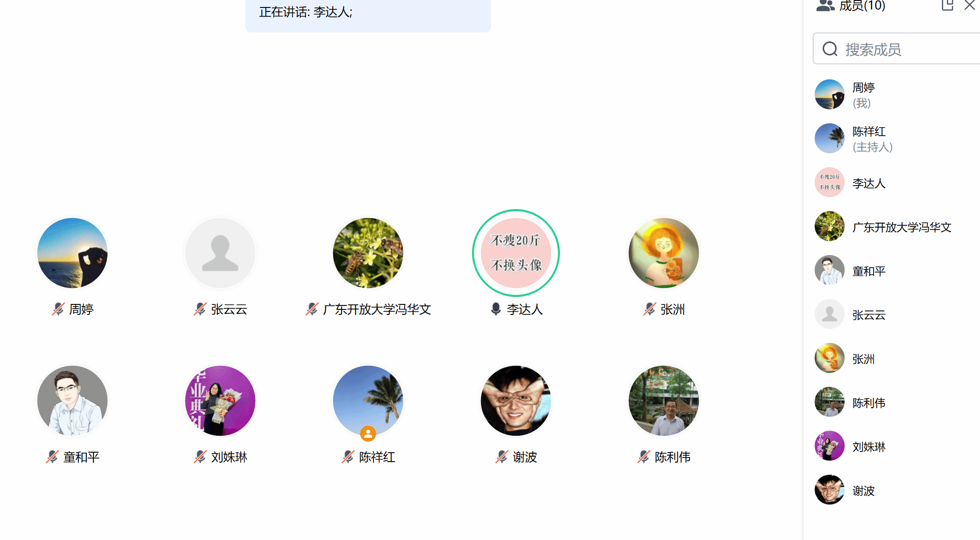Click the muted mic icon beside 刘姝琳

[200, 457]
